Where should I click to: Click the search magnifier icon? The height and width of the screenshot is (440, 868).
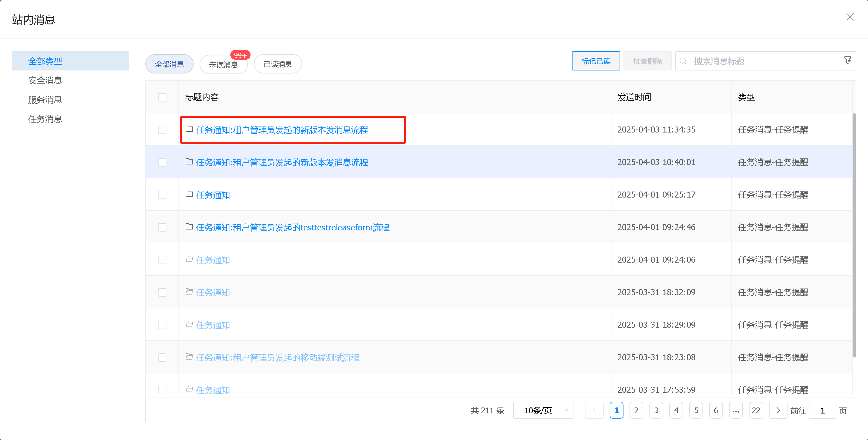click(683, 61)
